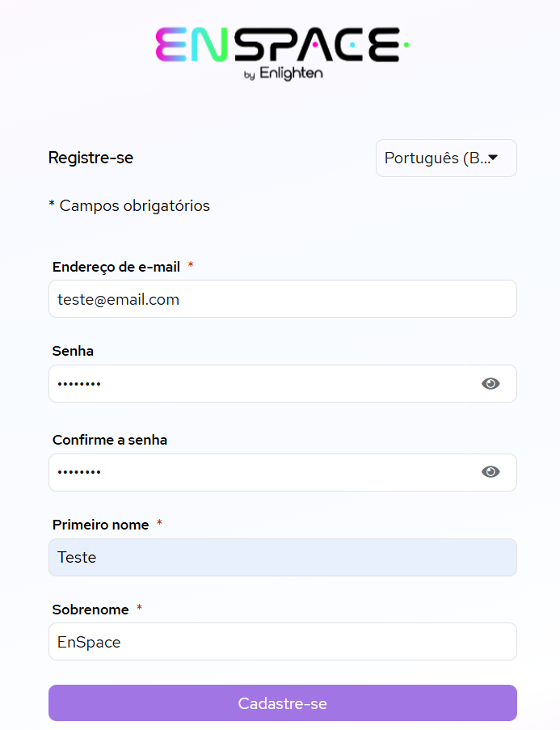Click the EnSpace logo at top

[x=282, y=53]
